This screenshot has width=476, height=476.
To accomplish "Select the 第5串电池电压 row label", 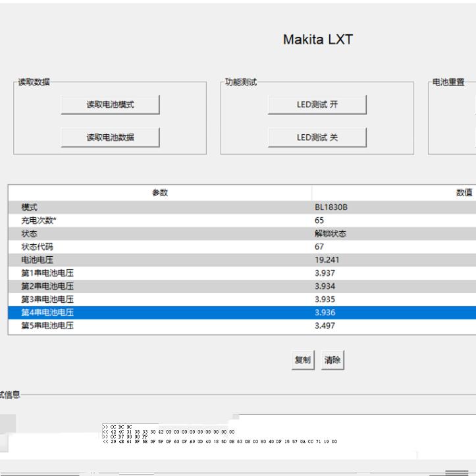I will click(x=47, y=325).
